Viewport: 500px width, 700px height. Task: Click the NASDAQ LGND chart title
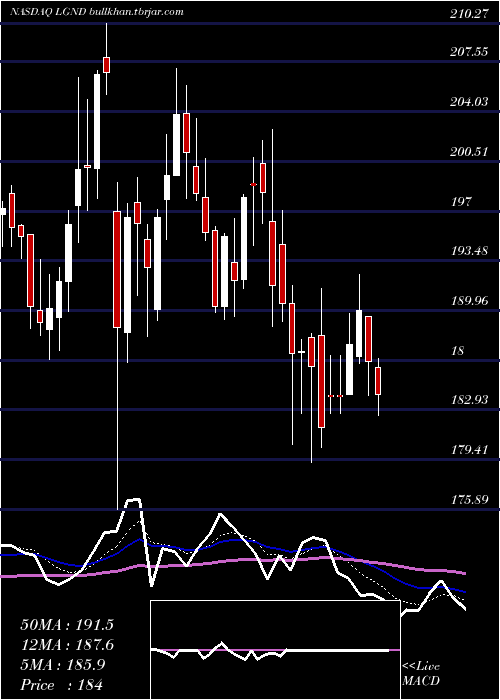click(x=97, y=12)
